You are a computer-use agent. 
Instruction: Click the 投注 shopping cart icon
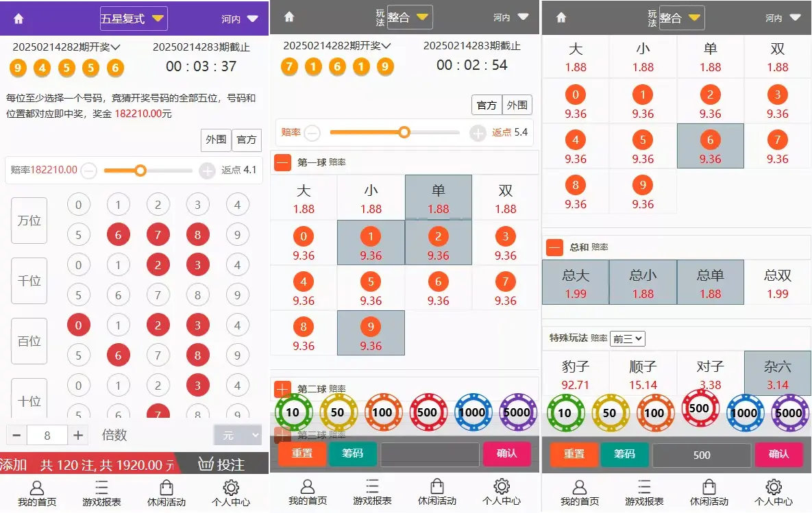pyautogui.click(x=207, y=464)
